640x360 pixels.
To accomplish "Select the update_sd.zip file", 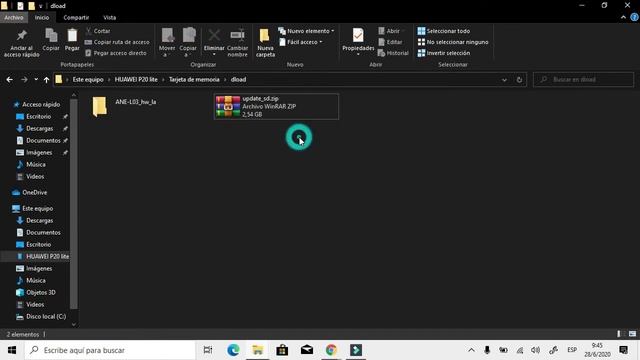I will [276, 107].
